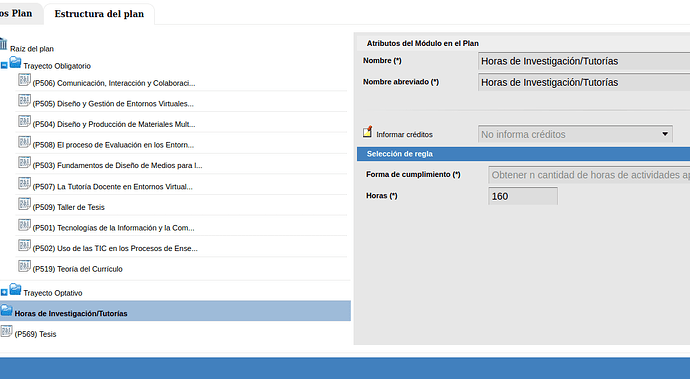Click the Atributos del Módulo en el Plan heading
The image size is (690, 379).
click(x=422, y=43)
